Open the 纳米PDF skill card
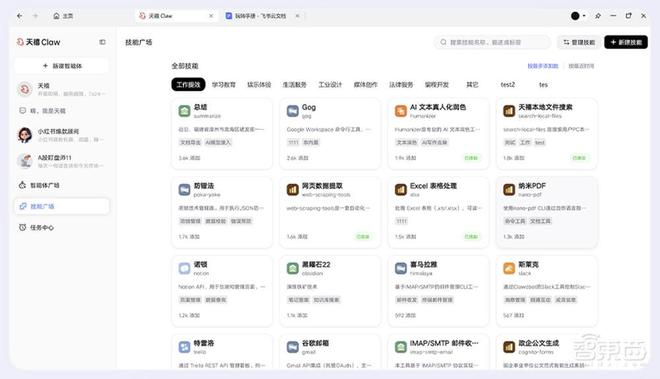The image size is (660, 379). 546,212
